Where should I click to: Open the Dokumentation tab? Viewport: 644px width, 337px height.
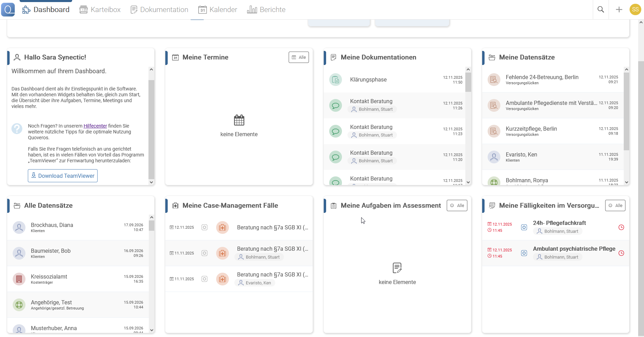(x=159, y=10)
